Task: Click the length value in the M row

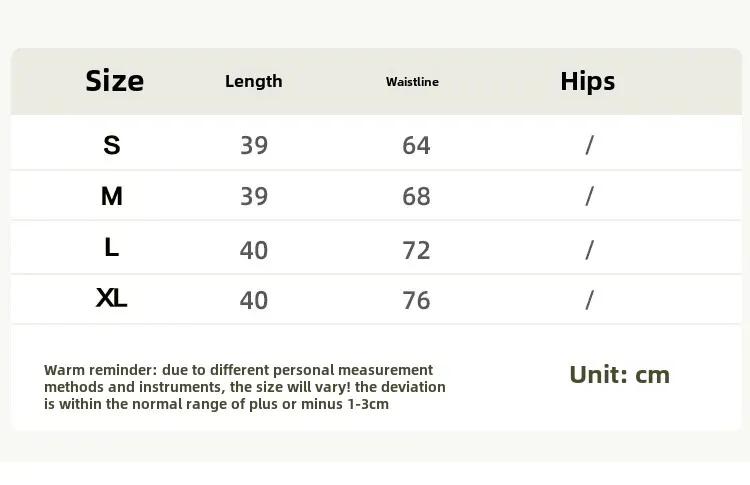Action: pos(254,196)
